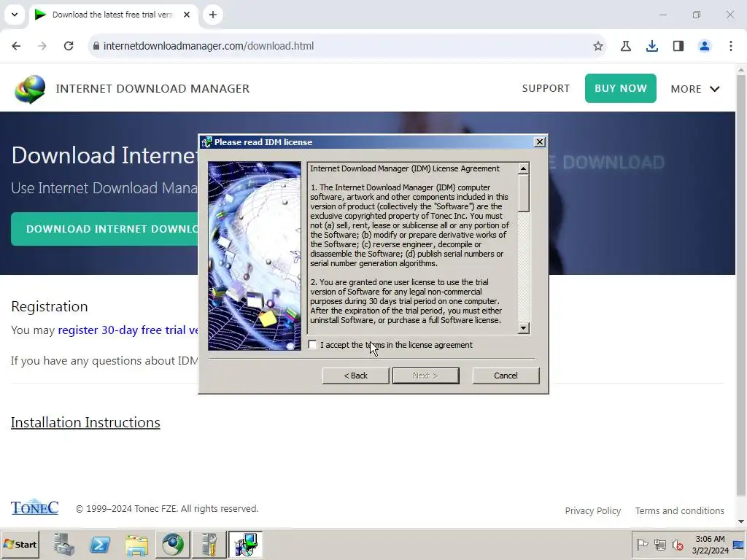Click the Internet Download Manager globe logo
Image resolution: width=747 pixels, height=560 pixels.
(29, 89)
